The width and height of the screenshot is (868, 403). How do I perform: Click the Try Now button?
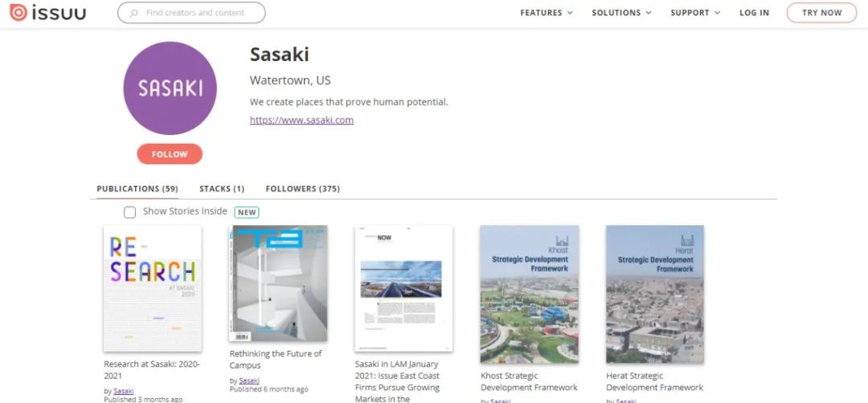pos(821,13)
